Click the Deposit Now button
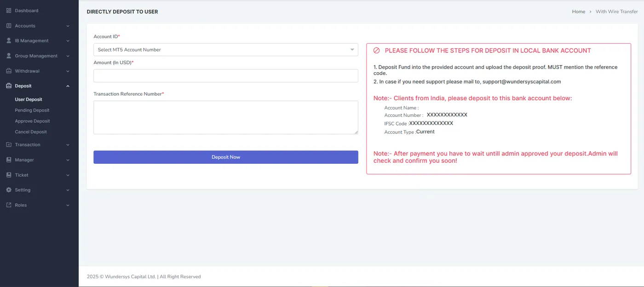 click(x=225, y=157)
